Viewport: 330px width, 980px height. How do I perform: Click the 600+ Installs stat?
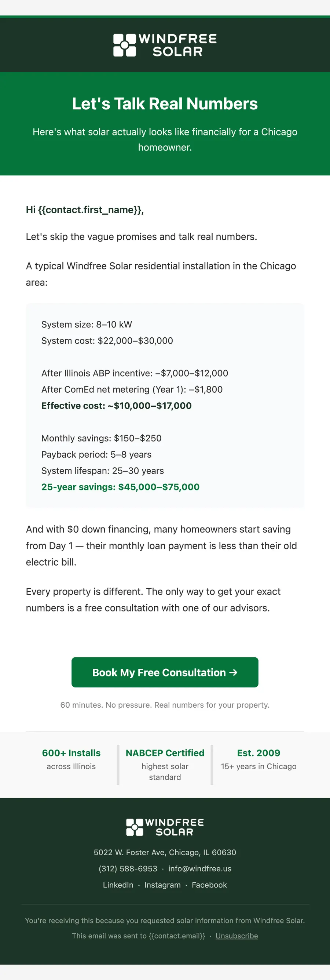[x=71, y=753]
